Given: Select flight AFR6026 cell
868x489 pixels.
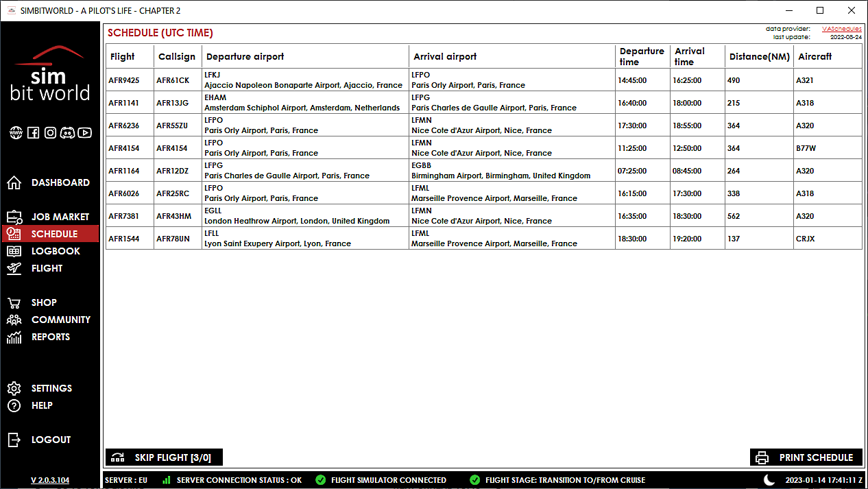Looking at the screenshot, I should coord(130,193).
